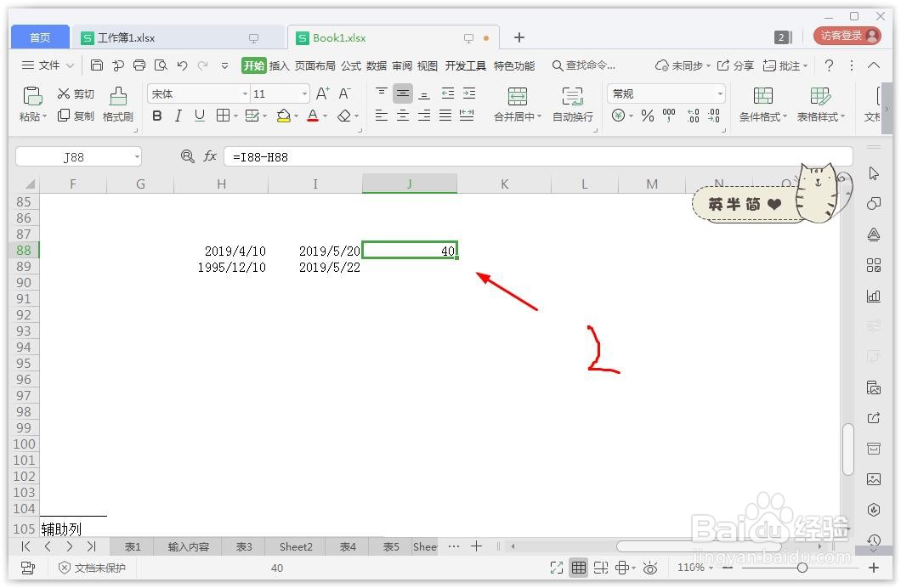
Task: Open Conditional Formatting 条件格式
Action: tap(763, 104)
